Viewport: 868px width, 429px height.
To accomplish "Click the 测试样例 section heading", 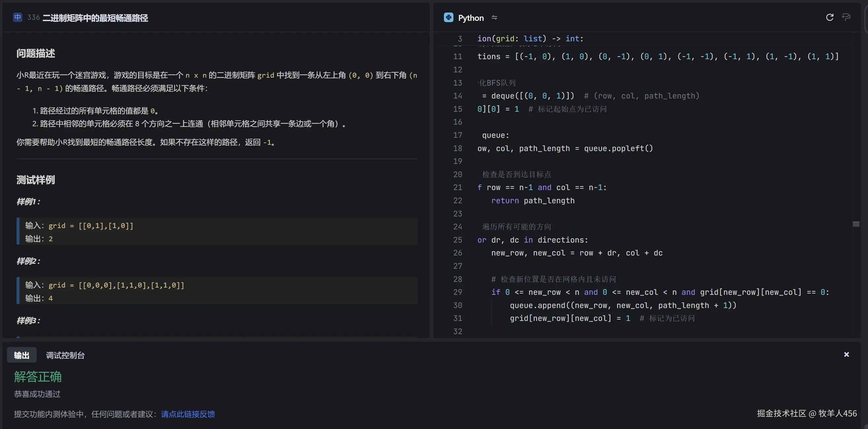I will [x=36, y=180].
